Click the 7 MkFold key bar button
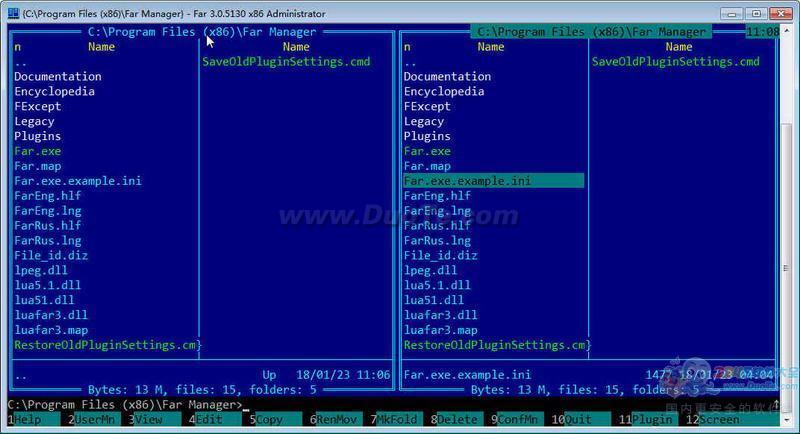Image resolution: width=800 pixels, height=434 pixels. coord(395,419)
